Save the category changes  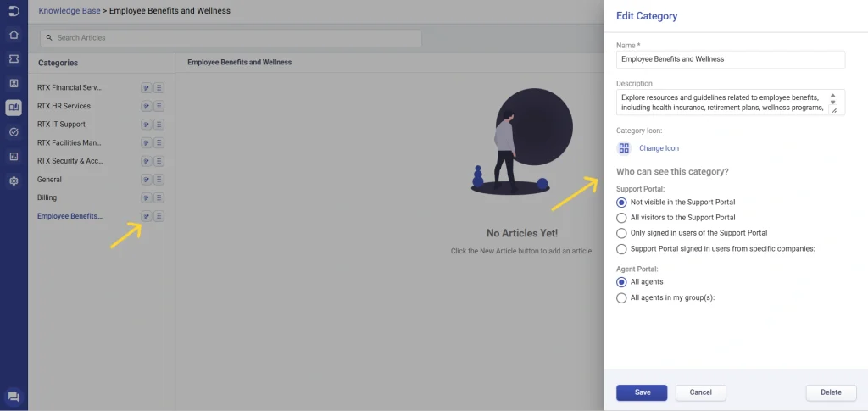(643, 392)
